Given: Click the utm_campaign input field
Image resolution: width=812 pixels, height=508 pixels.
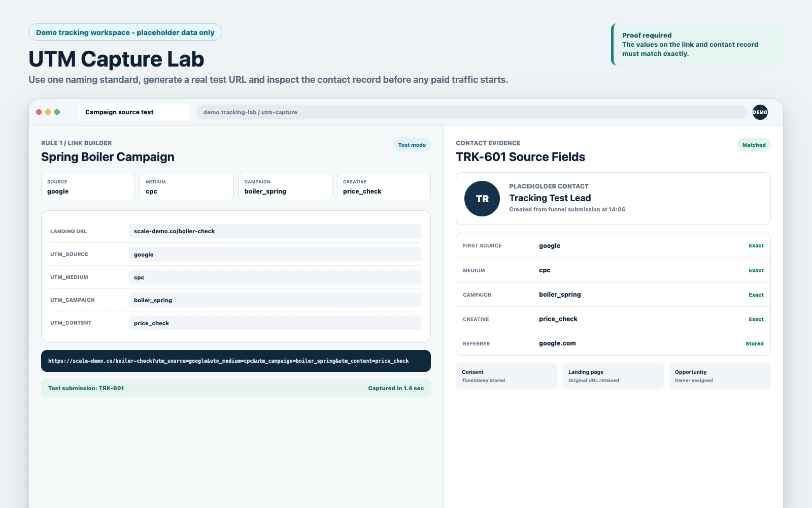Looking at the screenshot, I should [275, 300].
